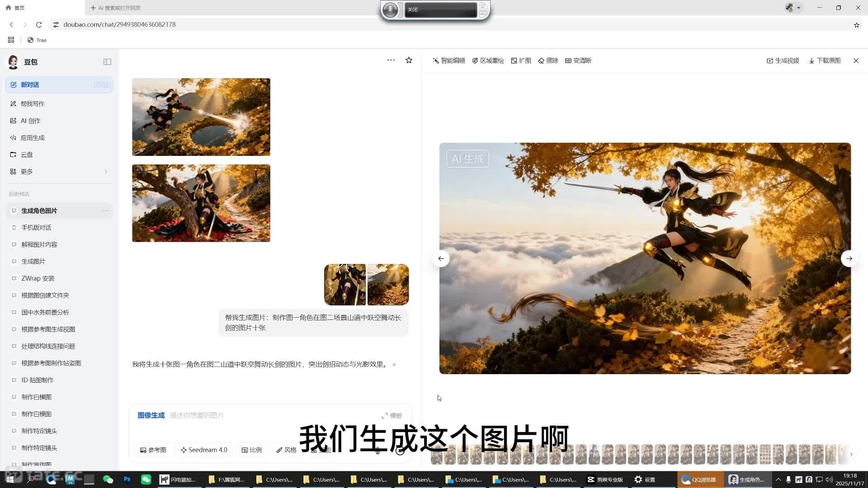
Task: Download original image via 下载原图
Action: pyautogui.click(x=825, y=61)
